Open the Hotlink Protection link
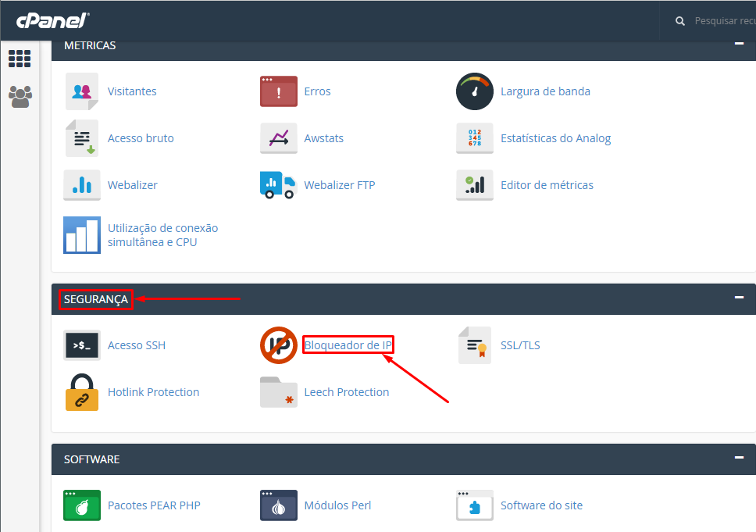 [153, 391]
